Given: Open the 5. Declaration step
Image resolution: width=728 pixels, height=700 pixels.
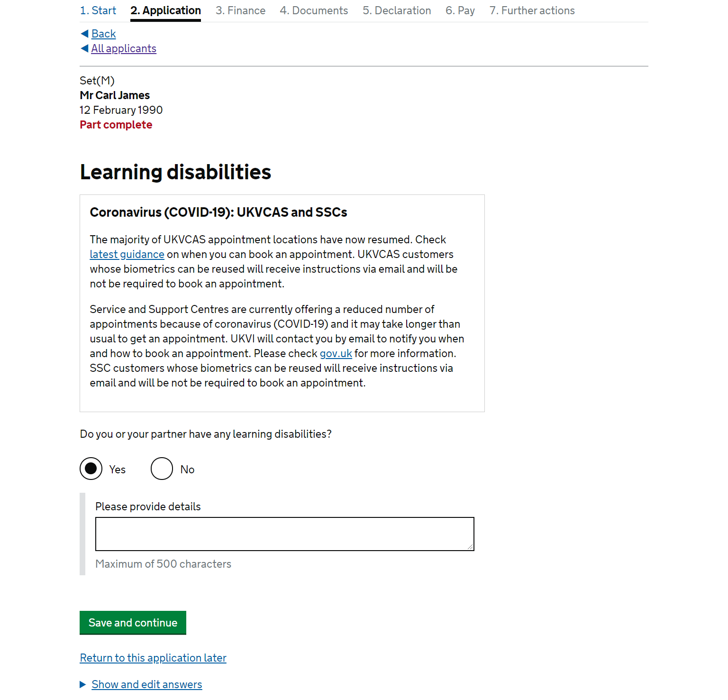Looking at the screenshot, I should (397, 10).
